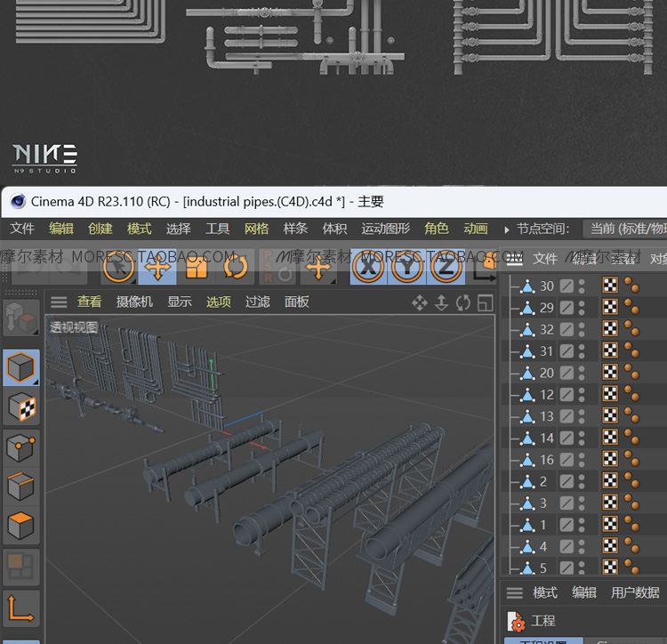Toggle layer box of object 30
The width and height of the screenshot is (667, 644).
(x=567, y=286)
